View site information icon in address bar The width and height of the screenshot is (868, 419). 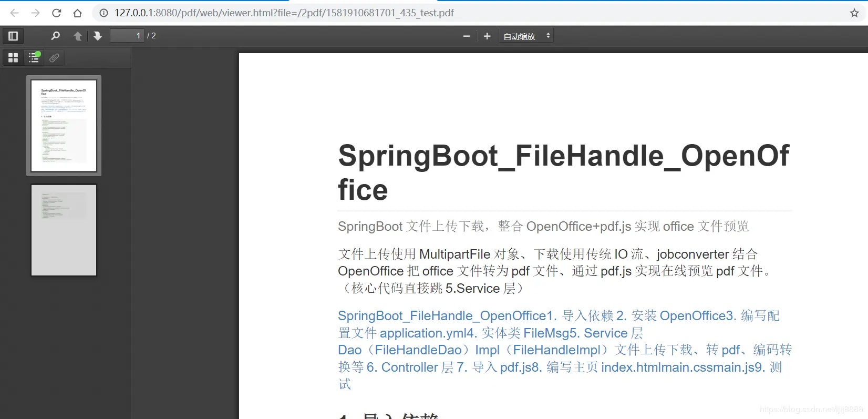(104, 13)
